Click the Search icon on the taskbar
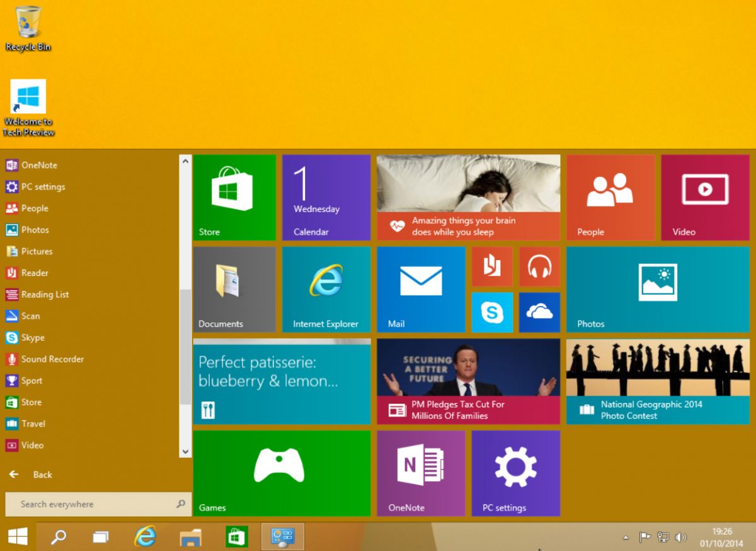This screenshot has height=551, width=756. 59,536
